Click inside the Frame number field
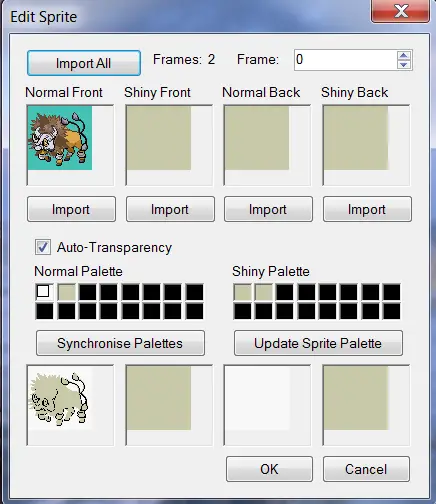 pyautogui.click(x=346, y=60)
